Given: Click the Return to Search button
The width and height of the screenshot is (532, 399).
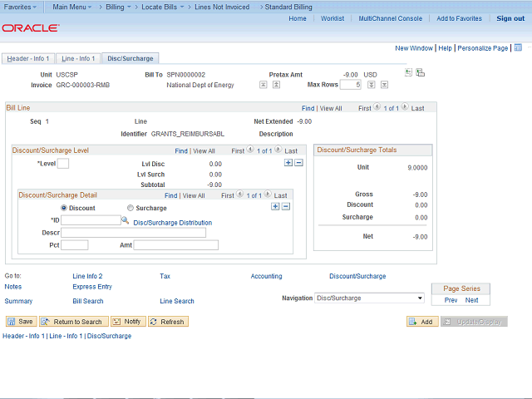Looking at the screenshot, I should click(x=73, y=322).
